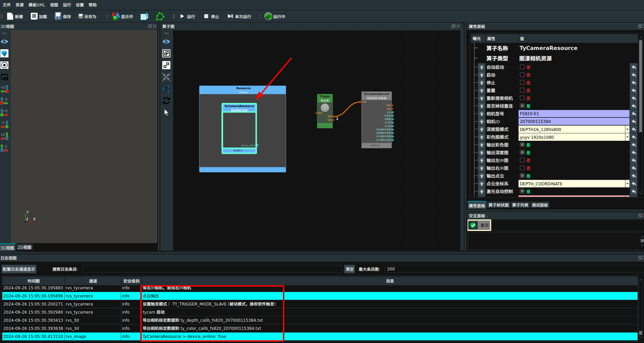Toggle the eye icon in the 3D view sidebar
This screenshot has height=343, width=644.
pos(4,42)
